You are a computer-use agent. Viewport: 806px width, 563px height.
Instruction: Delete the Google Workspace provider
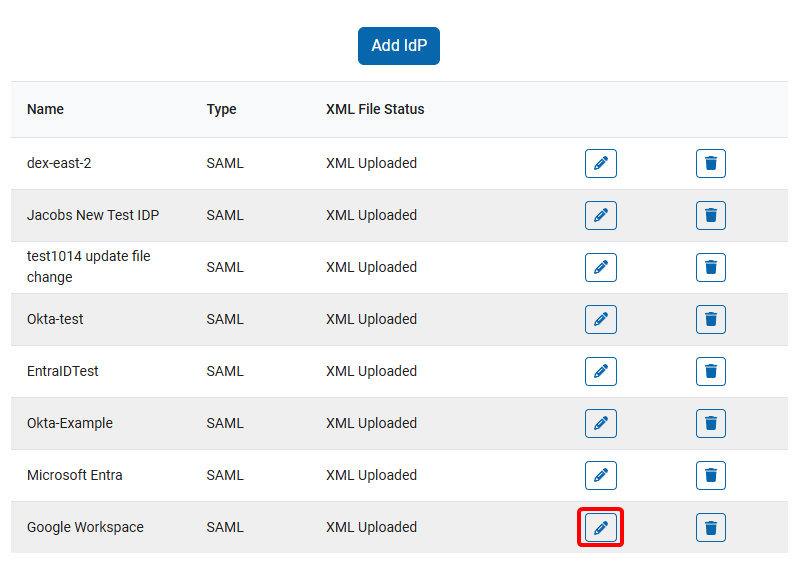[x=710, y=527]
